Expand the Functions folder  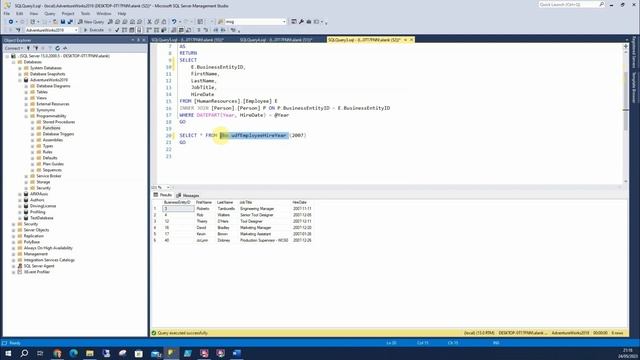pos(33,128)
